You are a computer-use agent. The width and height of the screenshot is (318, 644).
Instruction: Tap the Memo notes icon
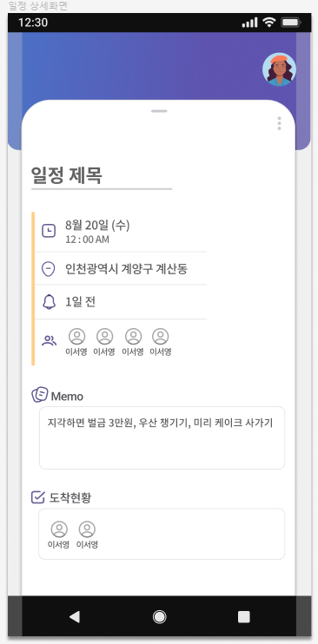pos(40,395)
